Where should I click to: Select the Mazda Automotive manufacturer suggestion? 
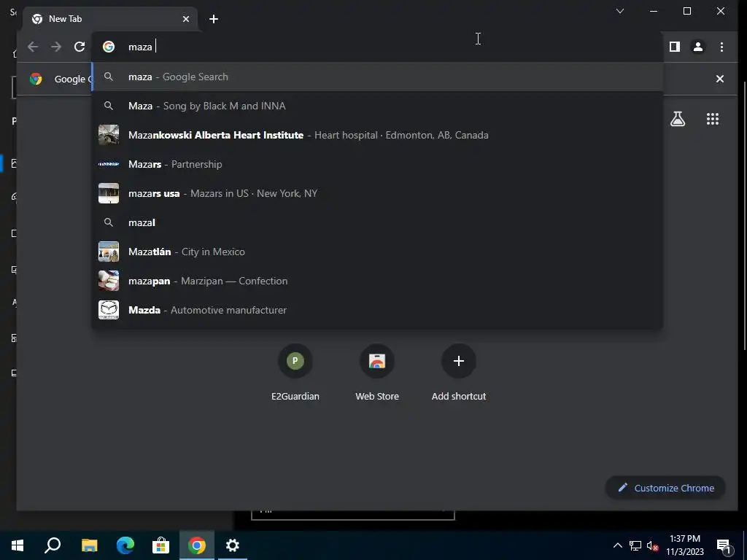pyautogui.click(x=377, y=310)
